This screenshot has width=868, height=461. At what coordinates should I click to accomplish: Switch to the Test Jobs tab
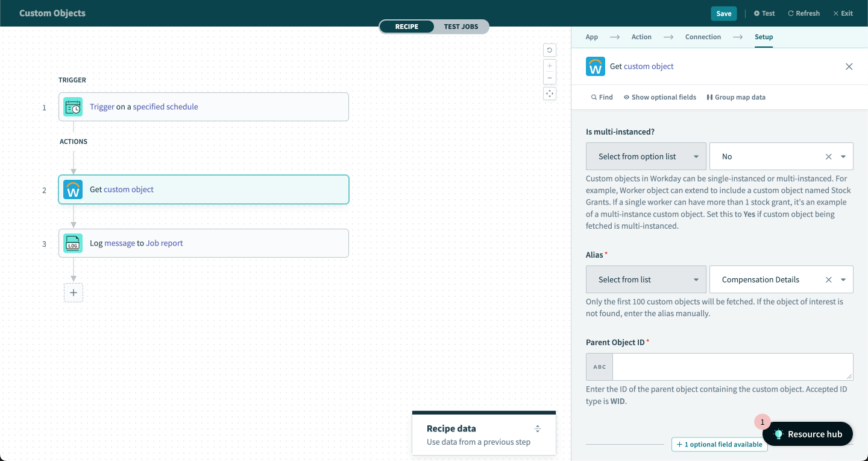click(461, 27)
